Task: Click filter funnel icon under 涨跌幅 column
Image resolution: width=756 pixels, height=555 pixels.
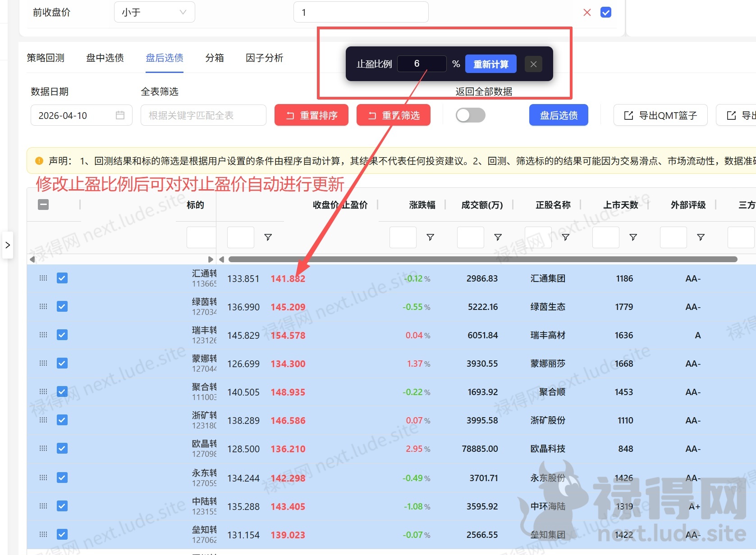Action: tap(430, 237)
